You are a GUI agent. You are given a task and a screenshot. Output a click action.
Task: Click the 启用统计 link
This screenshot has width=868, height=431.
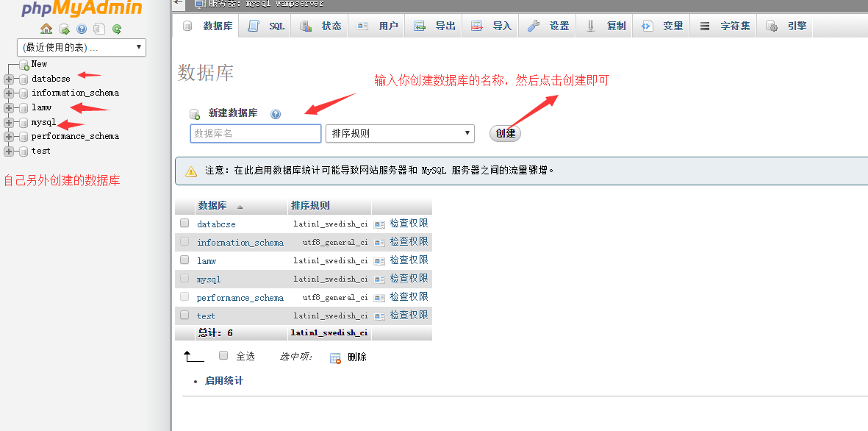[223, 380]
